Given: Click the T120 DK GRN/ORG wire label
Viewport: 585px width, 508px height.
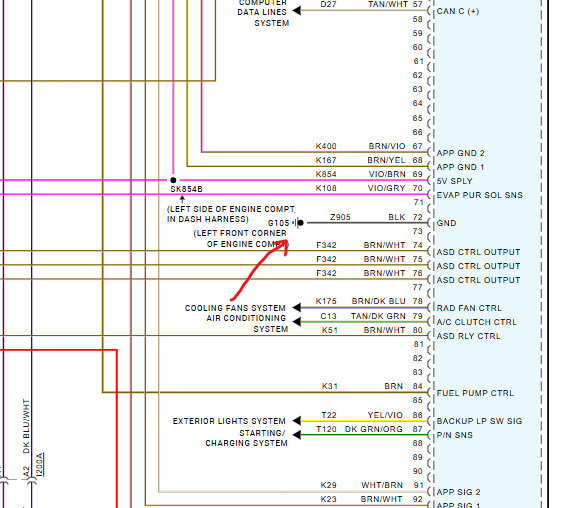Looking at the screenshot, I should [x=359, y=429].
